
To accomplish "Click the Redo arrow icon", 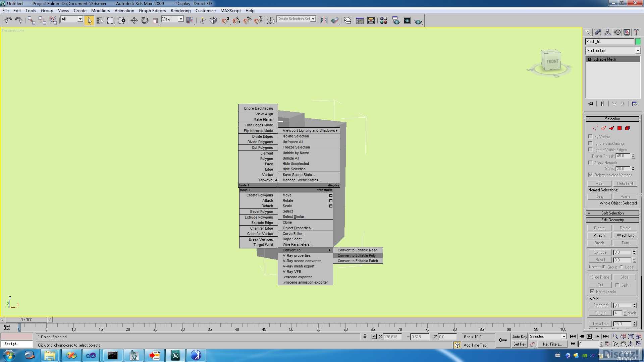I will point(19,20).
